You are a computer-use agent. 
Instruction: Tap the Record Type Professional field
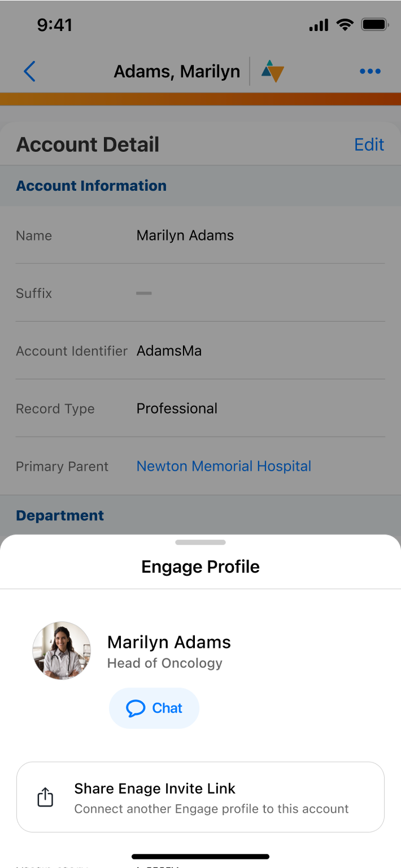point(177,409)
